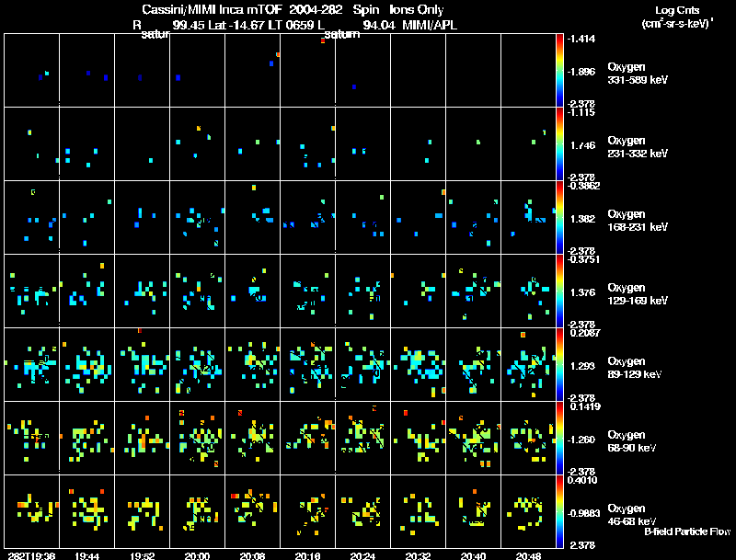Open the Oxygen 46-68 keV panel at 282T19:36
Image resolution: width=736 pixels, height=560 pixels.
32,511
